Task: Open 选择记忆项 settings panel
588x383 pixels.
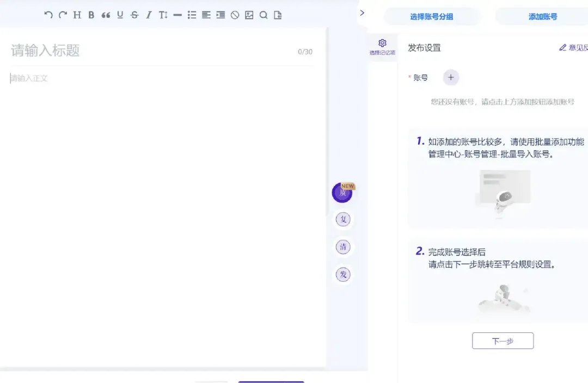Action: (x=382, y=46)
